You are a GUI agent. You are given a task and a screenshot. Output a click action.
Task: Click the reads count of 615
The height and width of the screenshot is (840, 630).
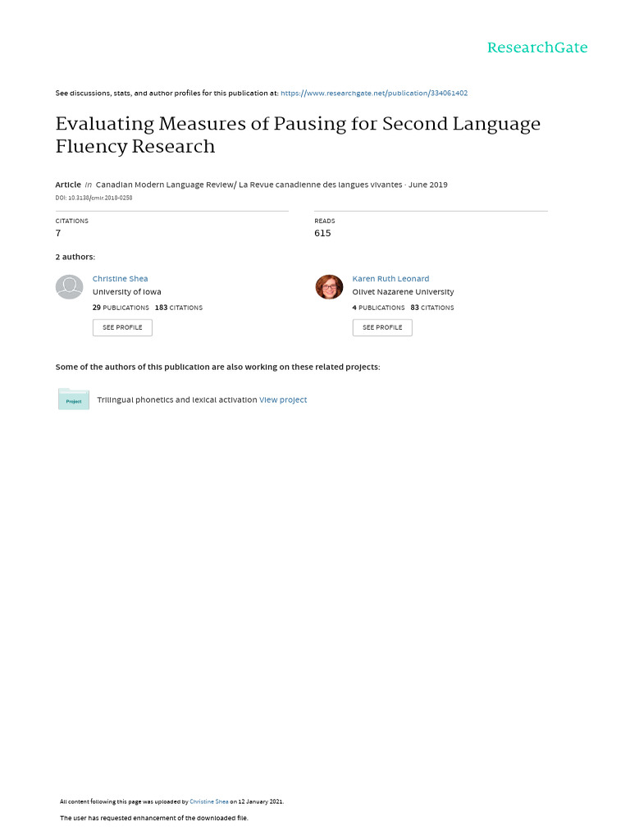click(322, 233)
